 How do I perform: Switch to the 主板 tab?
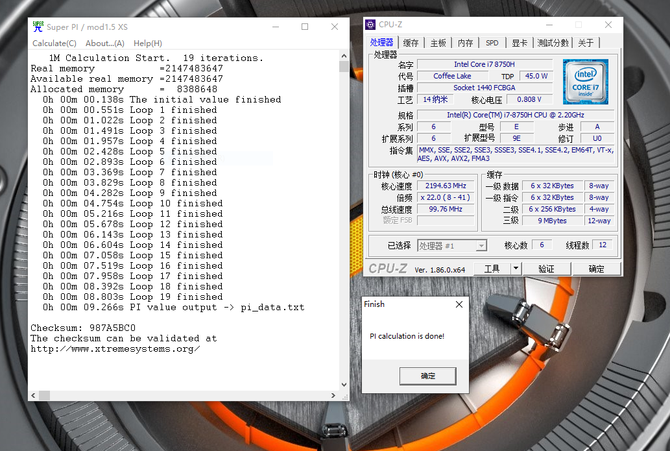tap(438, 43)
